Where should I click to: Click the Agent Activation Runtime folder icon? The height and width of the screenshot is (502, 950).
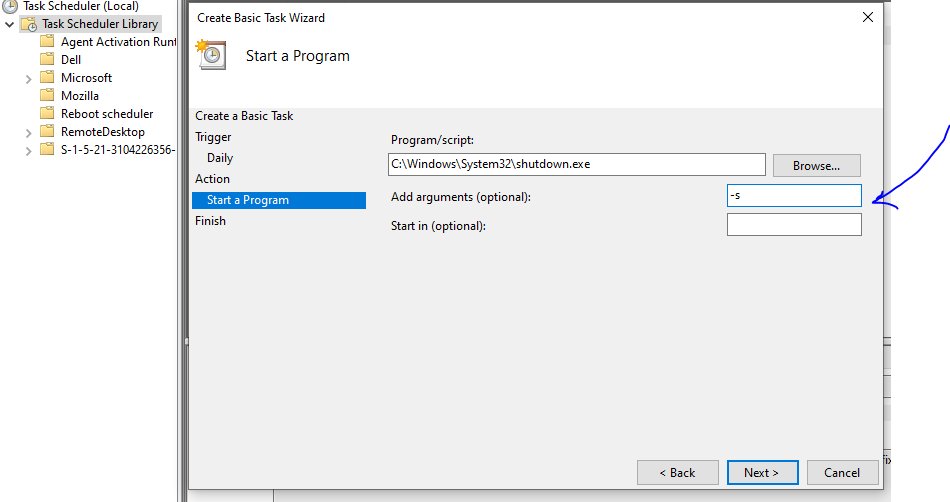(47, 41)
